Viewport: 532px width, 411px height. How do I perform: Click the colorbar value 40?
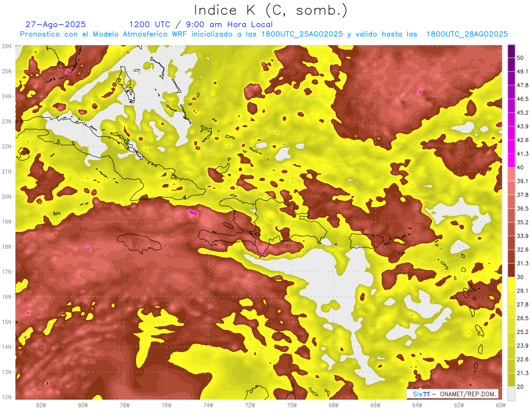coord(521,168)
